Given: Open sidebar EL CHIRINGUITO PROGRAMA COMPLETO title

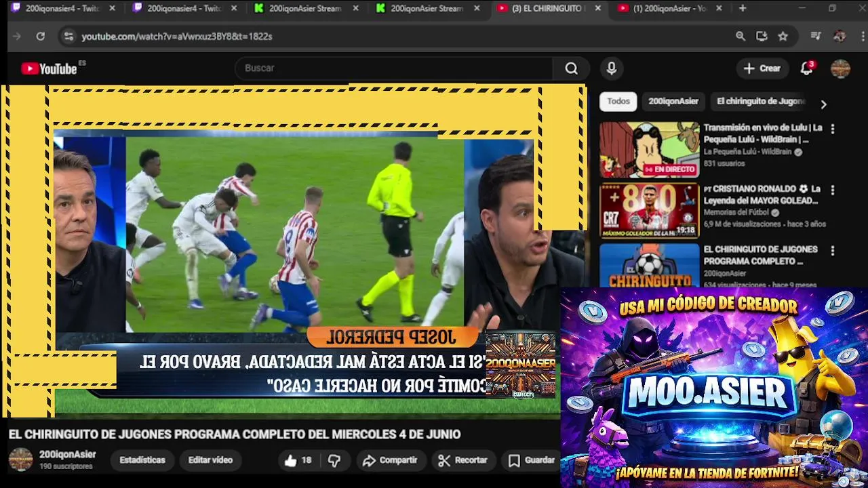Looking at the screenshot, I should click(x=760, y=255).
